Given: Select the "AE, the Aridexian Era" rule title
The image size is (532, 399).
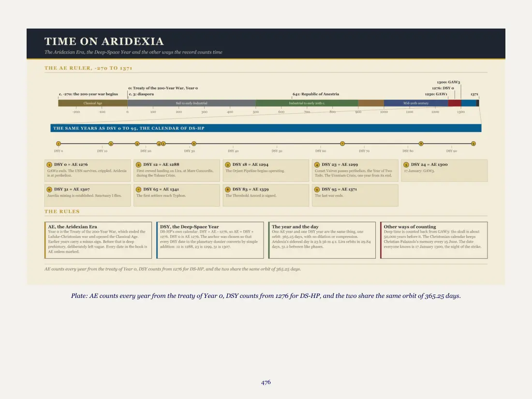Looking at the screenshot, I should 73,227.
